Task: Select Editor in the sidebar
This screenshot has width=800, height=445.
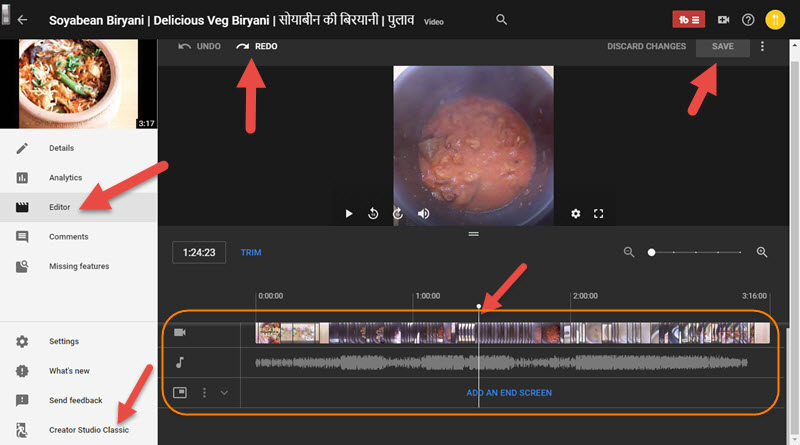Action: click(x=79, y=207)
